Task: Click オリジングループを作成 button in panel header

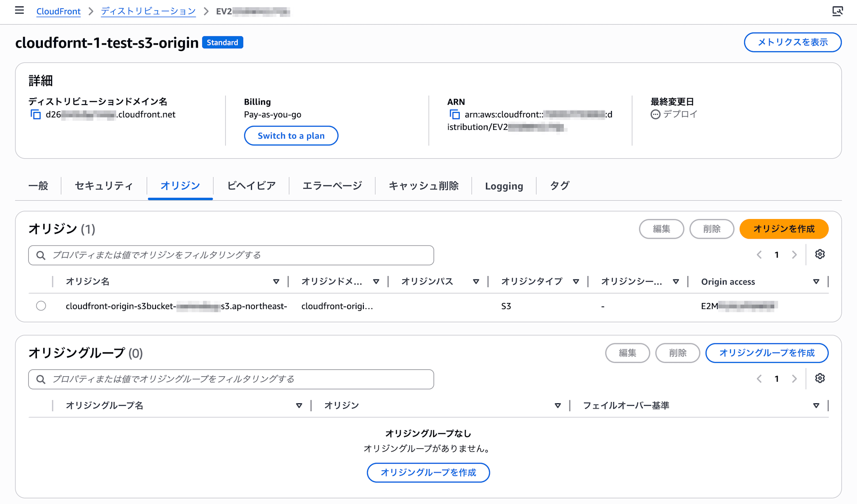Action: pyautogui.click(x=767, y=353)
